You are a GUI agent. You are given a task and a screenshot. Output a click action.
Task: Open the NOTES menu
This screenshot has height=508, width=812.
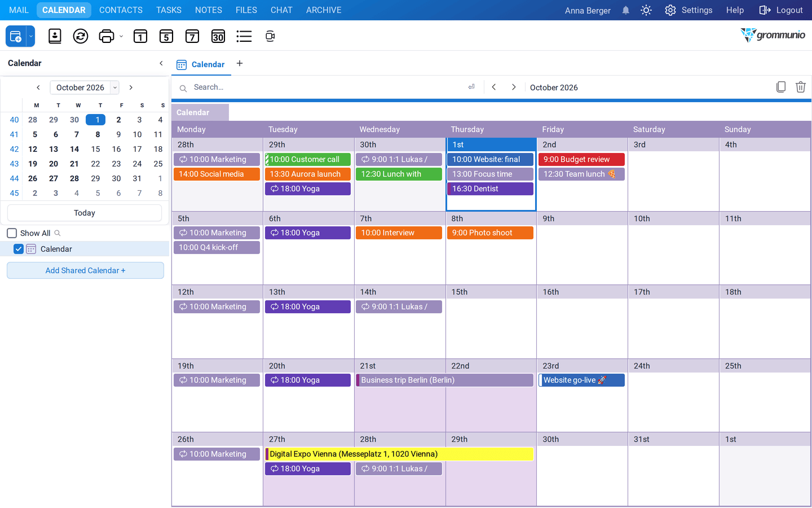pos(209,10)
